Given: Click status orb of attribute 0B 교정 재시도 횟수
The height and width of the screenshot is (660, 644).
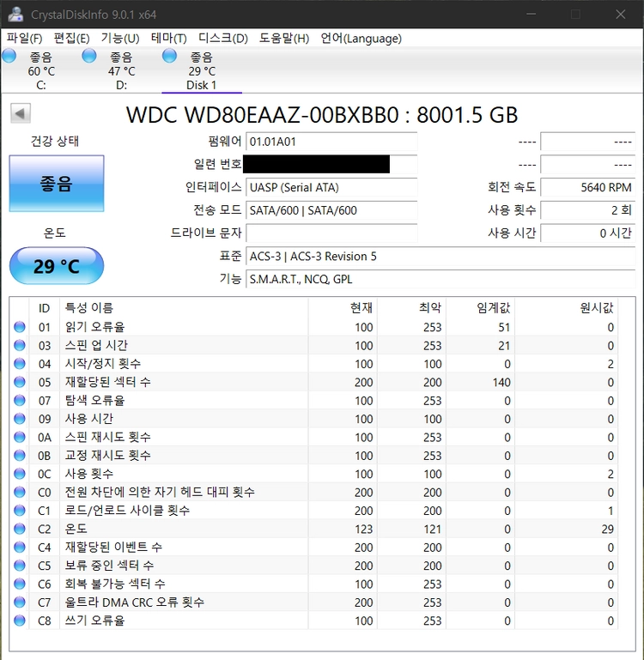Looking at the screenshot, I should [20, 456].
